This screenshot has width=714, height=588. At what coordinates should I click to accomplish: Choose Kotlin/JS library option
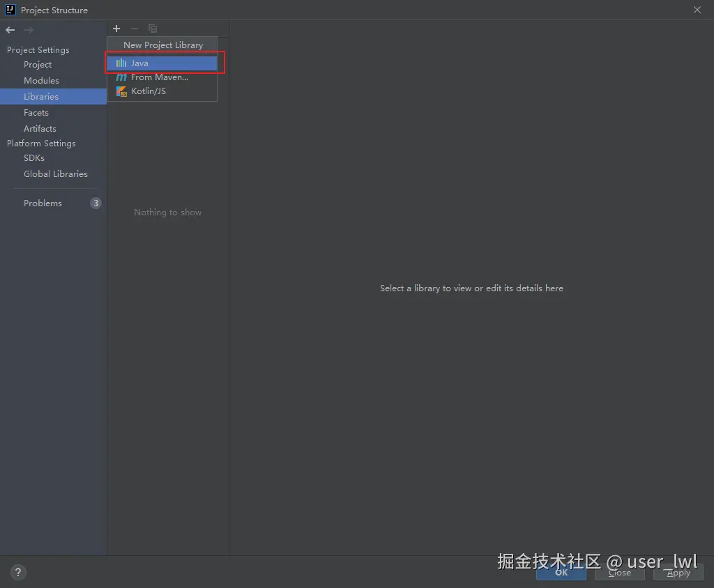click(162, 91)
